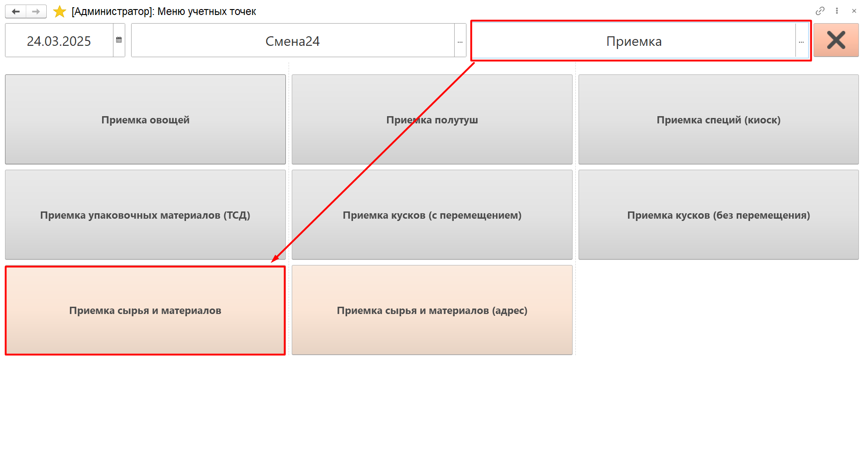The height and width of the screenshot is (456, 868).
Task: Open calendar picker next to the date
Action: pyautogui.click(x=119, y=40)
